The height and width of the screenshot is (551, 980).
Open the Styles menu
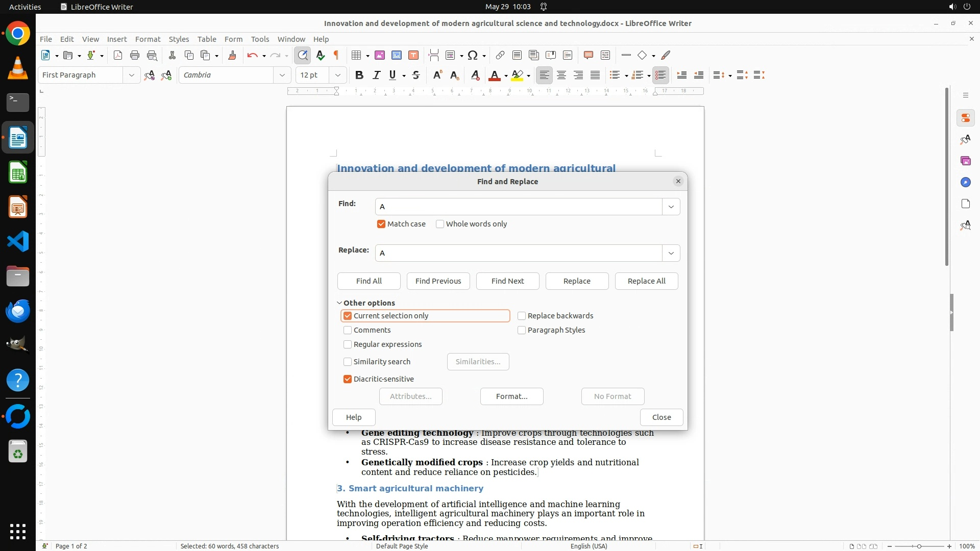tap(179, 39)
